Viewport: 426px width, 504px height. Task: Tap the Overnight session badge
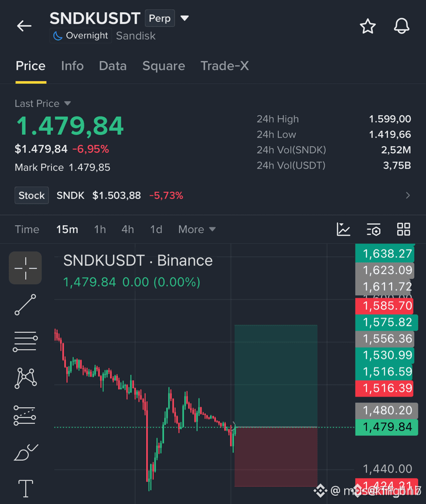point(81,35)
